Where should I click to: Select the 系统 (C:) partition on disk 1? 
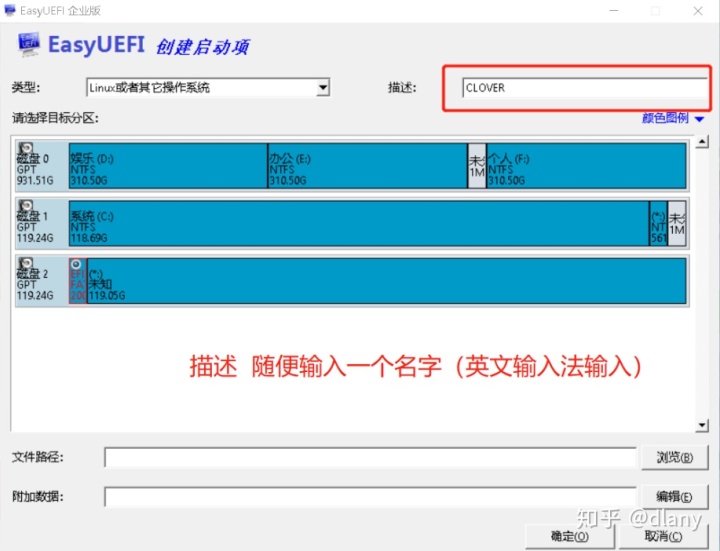pyautogui.click(x=359, y=223)
